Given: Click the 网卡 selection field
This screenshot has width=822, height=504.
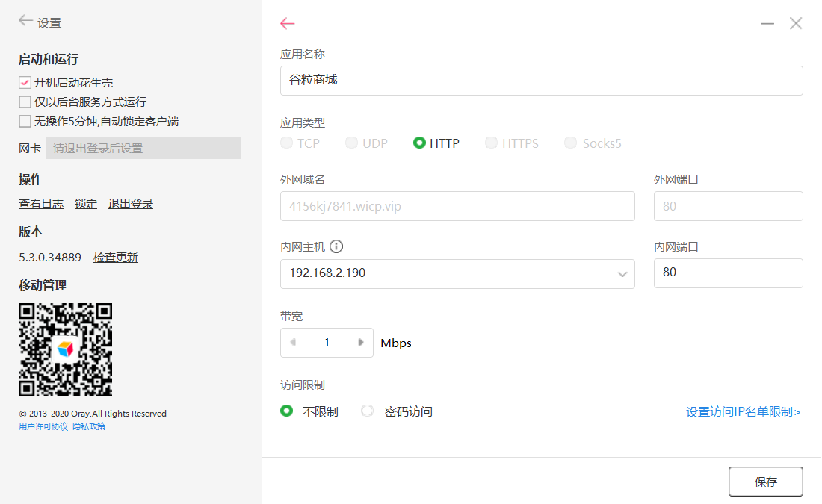Looking at the screenshot, I should (143, 149).
